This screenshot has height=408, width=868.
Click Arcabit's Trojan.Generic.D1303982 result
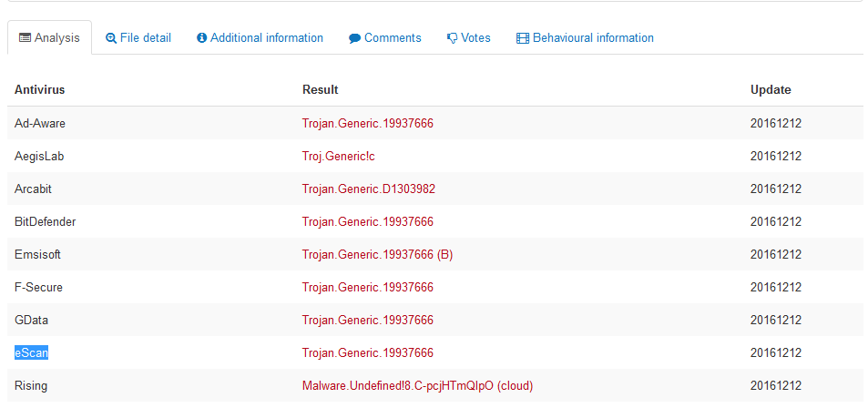point(369,189)
